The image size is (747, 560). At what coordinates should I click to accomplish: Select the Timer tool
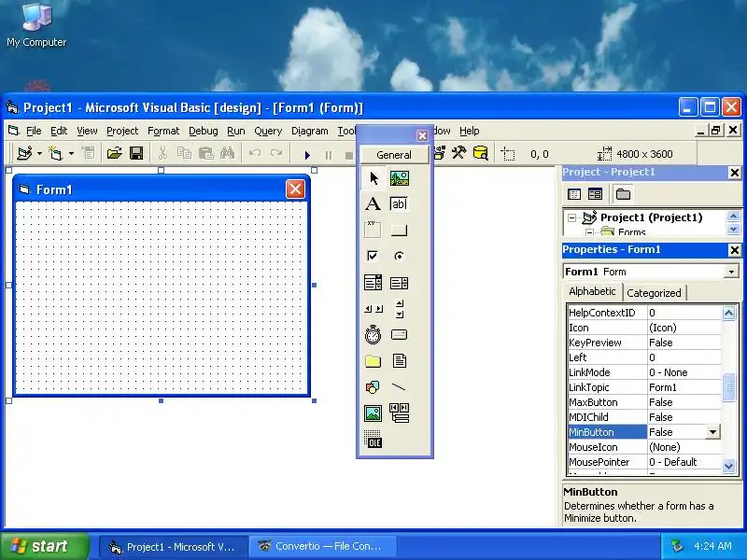click(x=373, y=335)
